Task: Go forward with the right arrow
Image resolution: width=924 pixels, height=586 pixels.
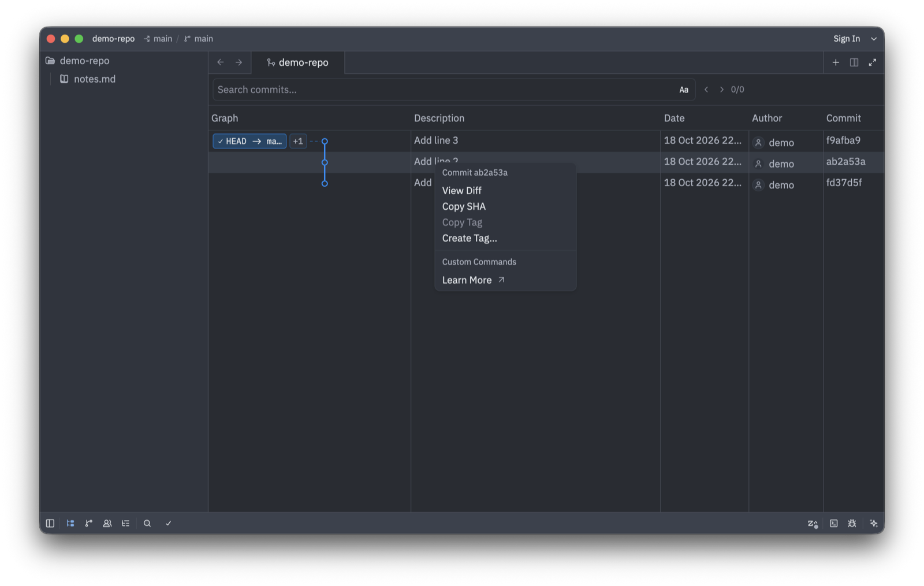Action: [239, 62]
